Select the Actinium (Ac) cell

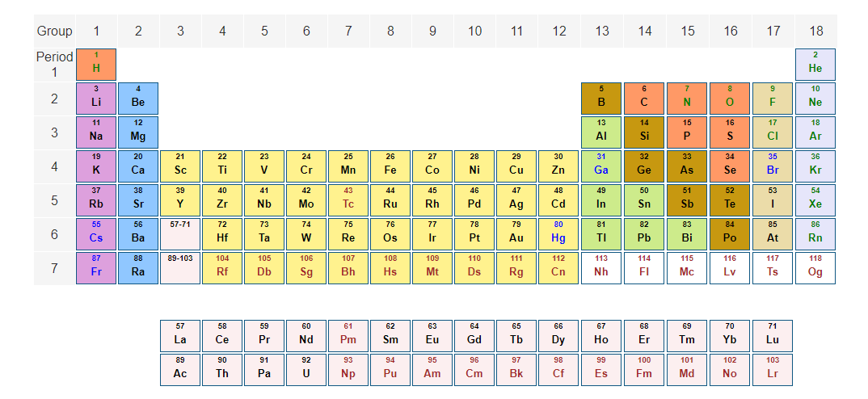click(x=180, y=370)
